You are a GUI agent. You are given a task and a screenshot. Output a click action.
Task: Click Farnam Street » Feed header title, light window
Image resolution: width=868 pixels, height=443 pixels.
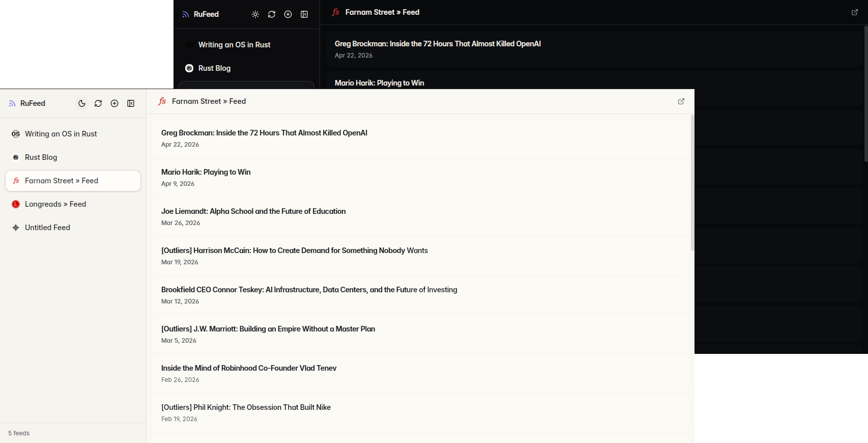(x=209, y=101)
